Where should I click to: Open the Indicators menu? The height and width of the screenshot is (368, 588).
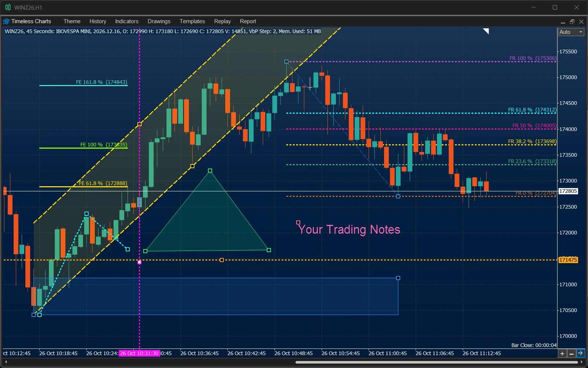point(127,21)
